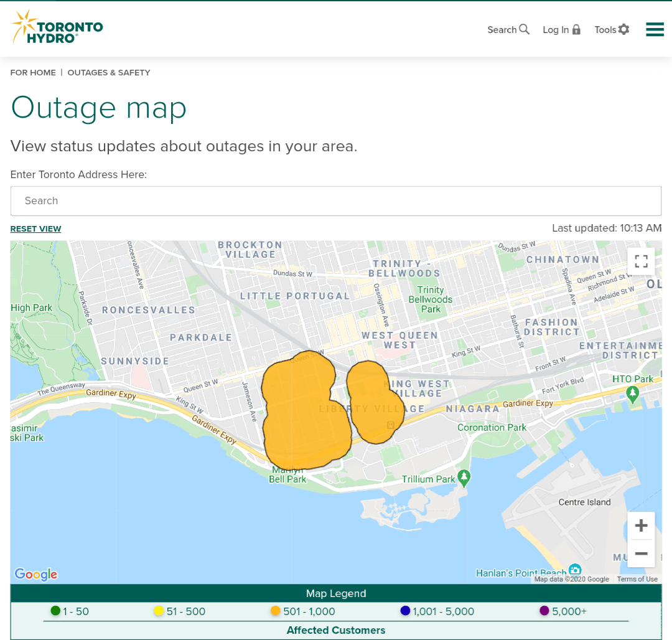Open the Terms of Use link

coord(637,579)
